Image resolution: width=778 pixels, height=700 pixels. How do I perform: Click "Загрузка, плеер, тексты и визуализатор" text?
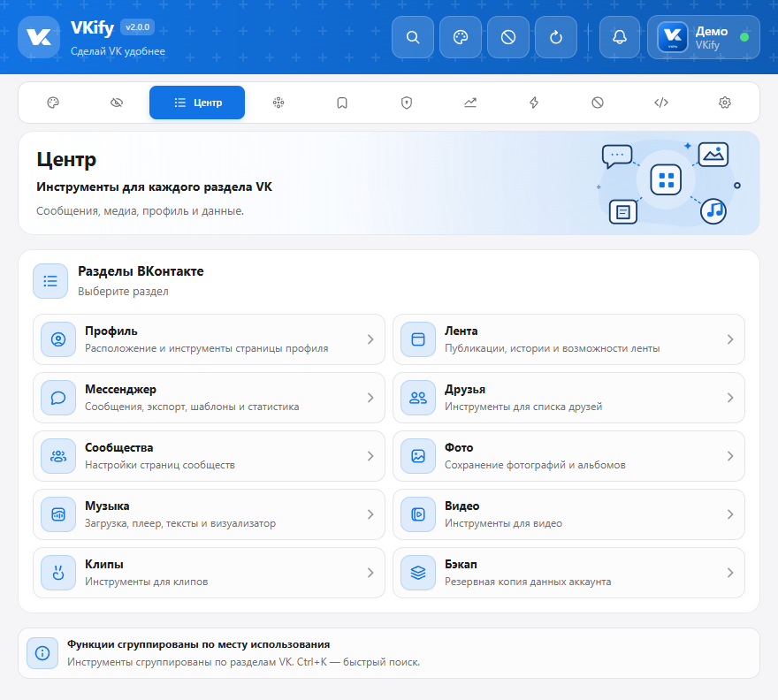coord(180,523)
